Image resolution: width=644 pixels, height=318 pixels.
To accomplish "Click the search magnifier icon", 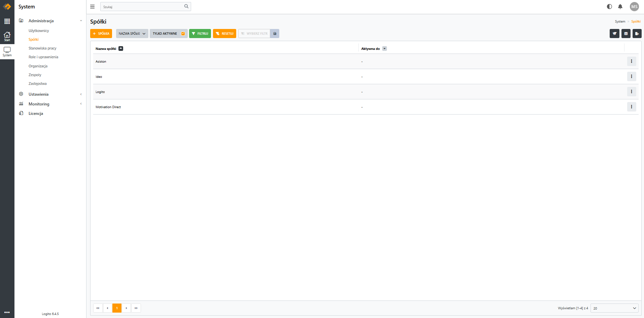I will (x=186, y=6).
